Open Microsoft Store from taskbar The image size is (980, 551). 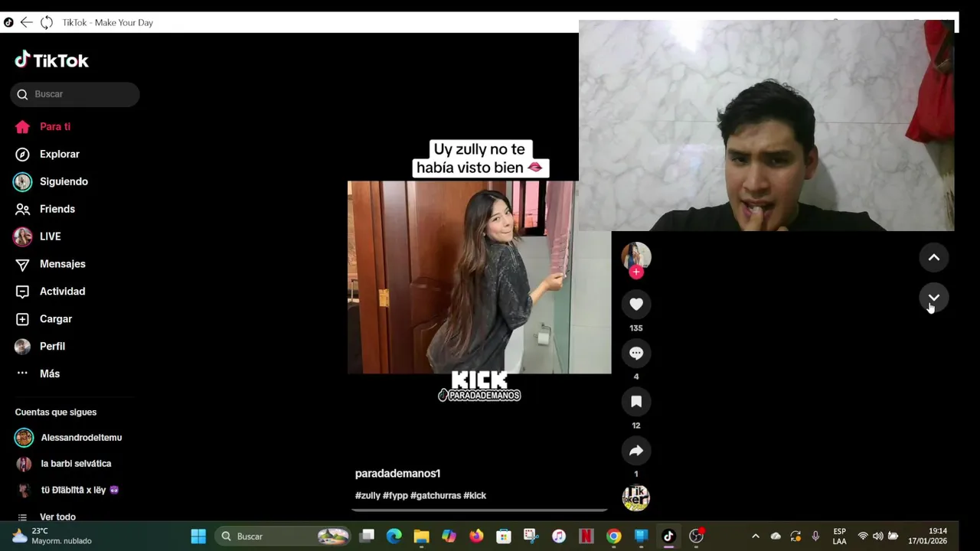click(504, 536)
